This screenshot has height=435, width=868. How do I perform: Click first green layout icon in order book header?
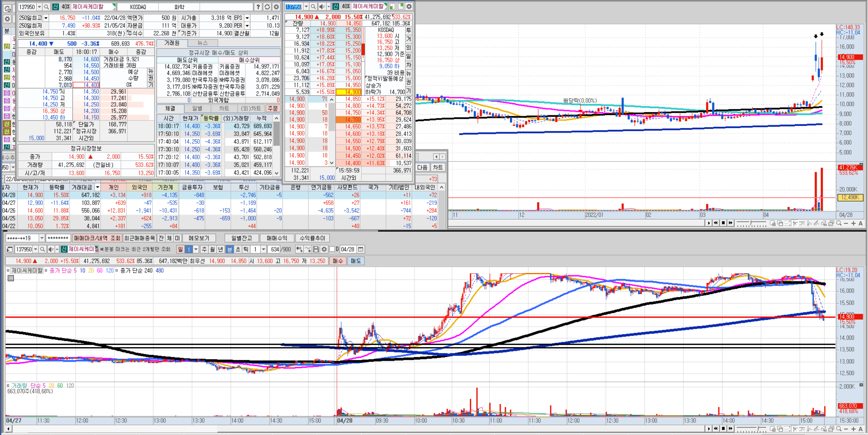click(x=392, y=7)
